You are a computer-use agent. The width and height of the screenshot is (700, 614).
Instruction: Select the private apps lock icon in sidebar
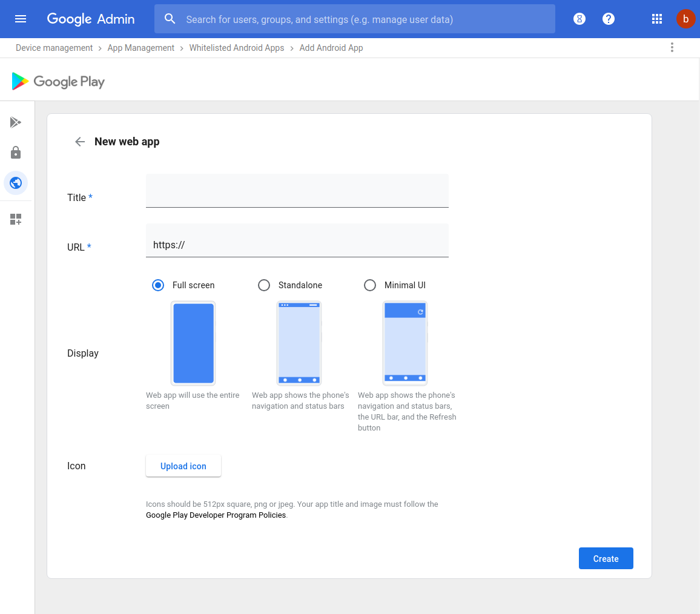16,153
